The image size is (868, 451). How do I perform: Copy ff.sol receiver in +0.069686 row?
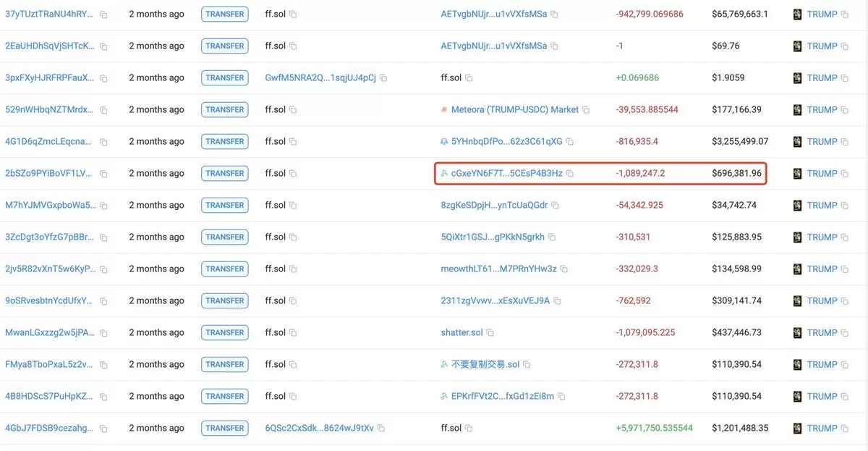coord(469,78)
